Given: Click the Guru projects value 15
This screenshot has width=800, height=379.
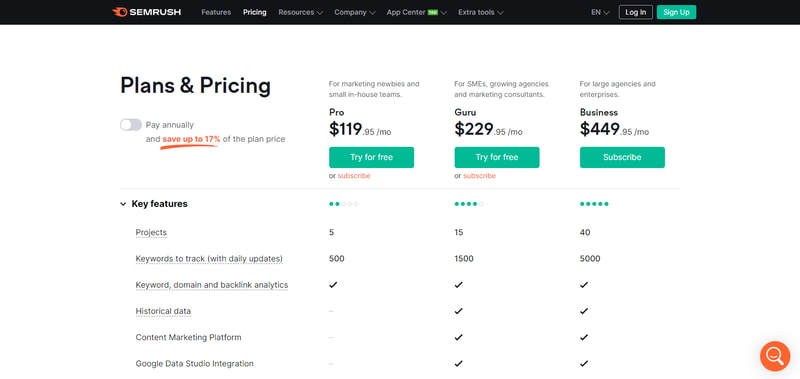Looking at the screenshot, I should 459,233.
